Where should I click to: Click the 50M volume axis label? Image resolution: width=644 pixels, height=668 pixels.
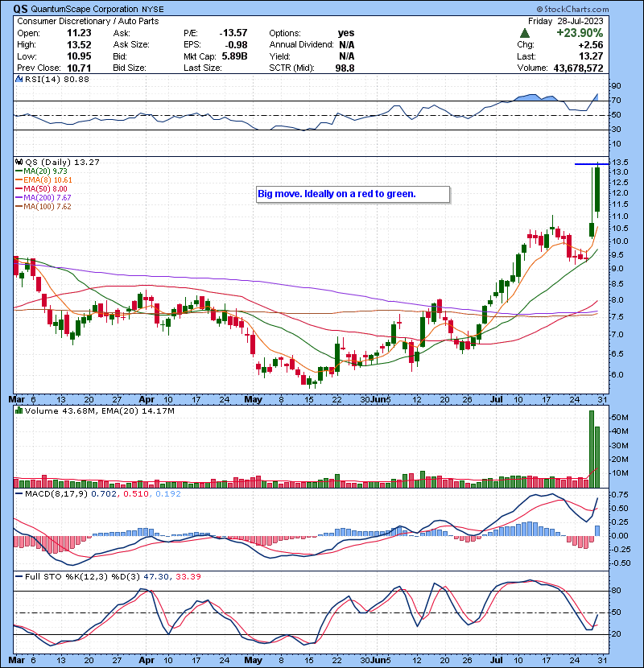[619, 418]
